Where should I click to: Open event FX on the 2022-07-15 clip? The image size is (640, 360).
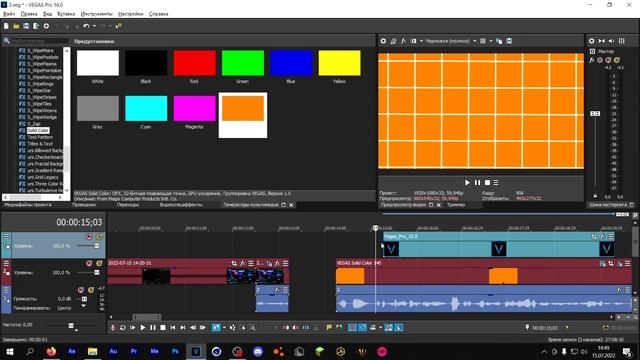tap(242, 263)
